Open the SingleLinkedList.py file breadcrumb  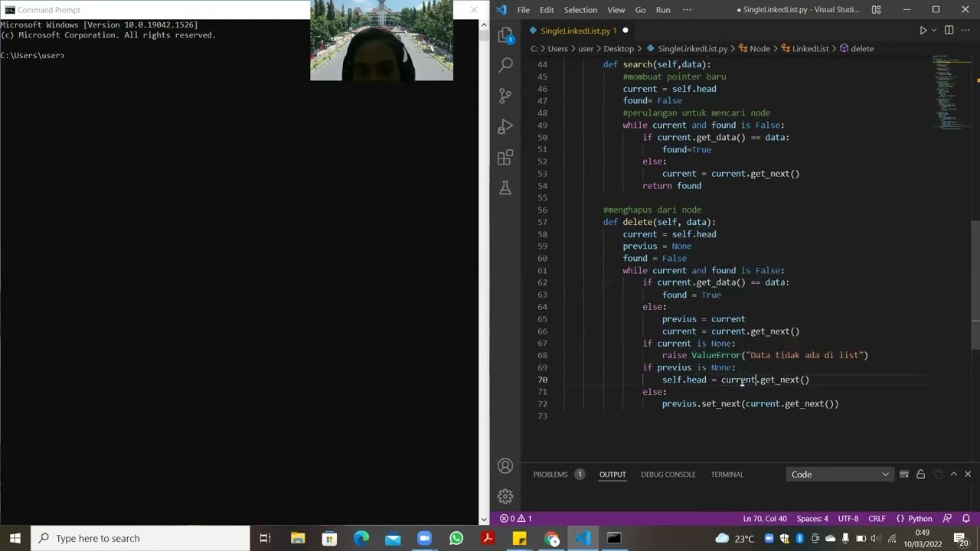point(687,48)
